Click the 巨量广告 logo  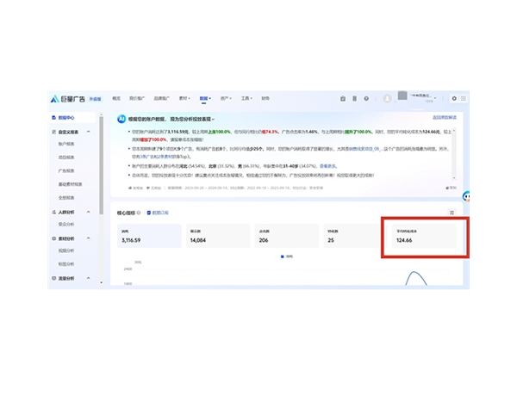click(68, 99)
